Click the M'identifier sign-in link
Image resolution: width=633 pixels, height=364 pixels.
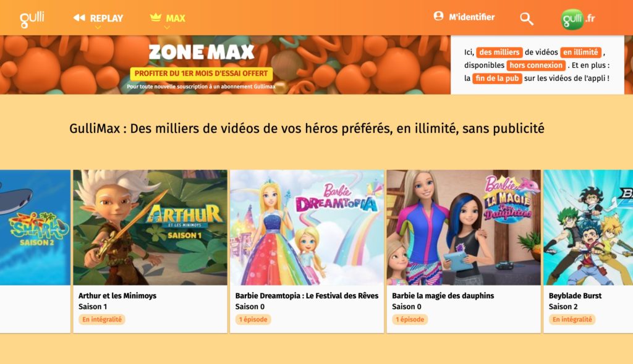click(472, 17)
